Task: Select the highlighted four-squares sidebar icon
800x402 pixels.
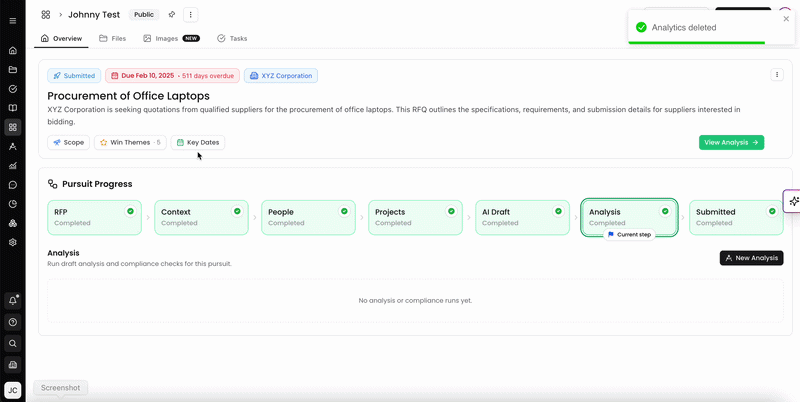Action: (x=13, y=127)
